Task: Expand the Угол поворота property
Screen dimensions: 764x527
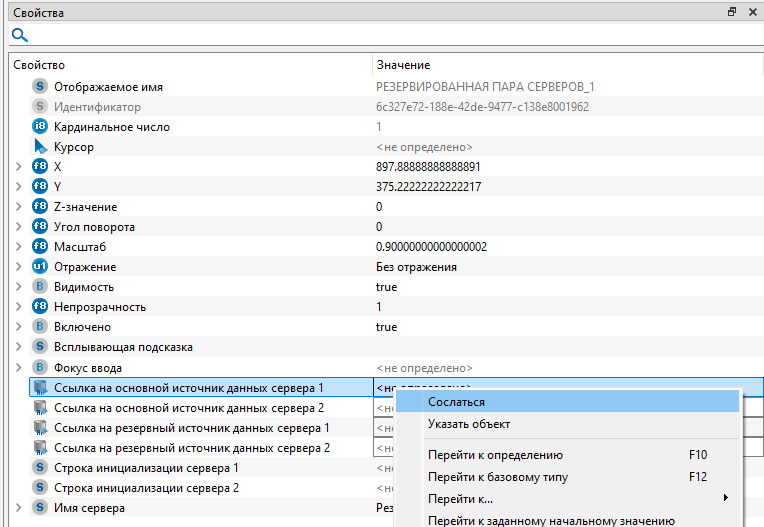Action: [18, 227]
